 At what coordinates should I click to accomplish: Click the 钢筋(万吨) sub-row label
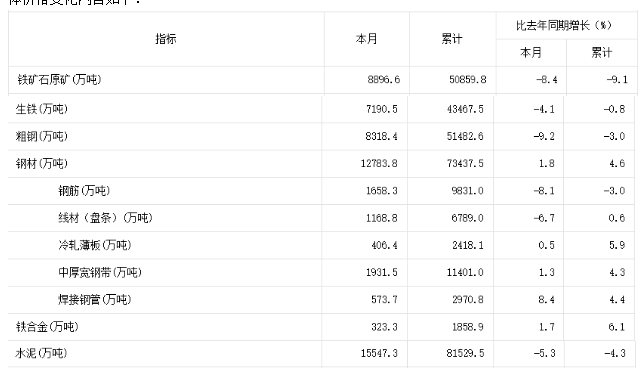point(84,190)
